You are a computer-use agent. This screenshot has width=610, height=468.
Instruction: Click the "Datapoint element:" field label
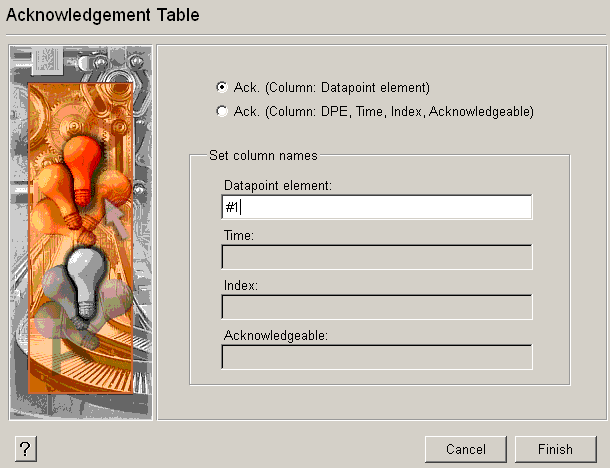pyautogui.click(x=278, y=186)
